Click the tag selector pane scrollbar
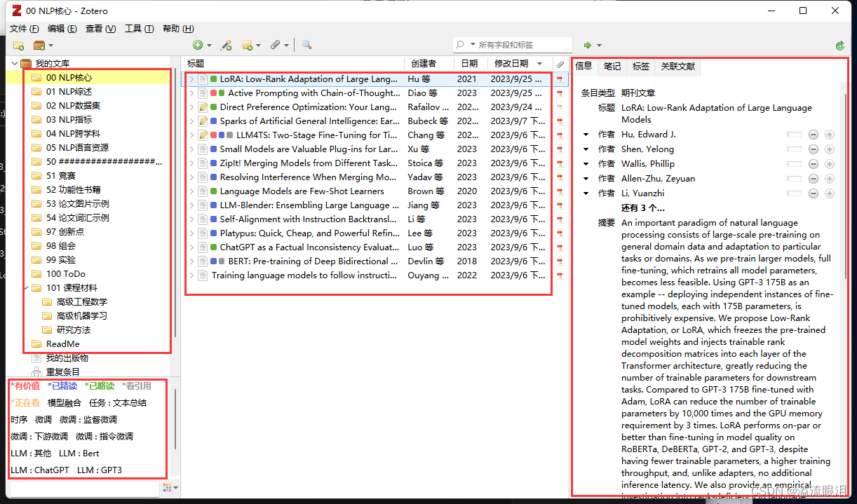The image size is (857, 504). click(x=175, y=421)
